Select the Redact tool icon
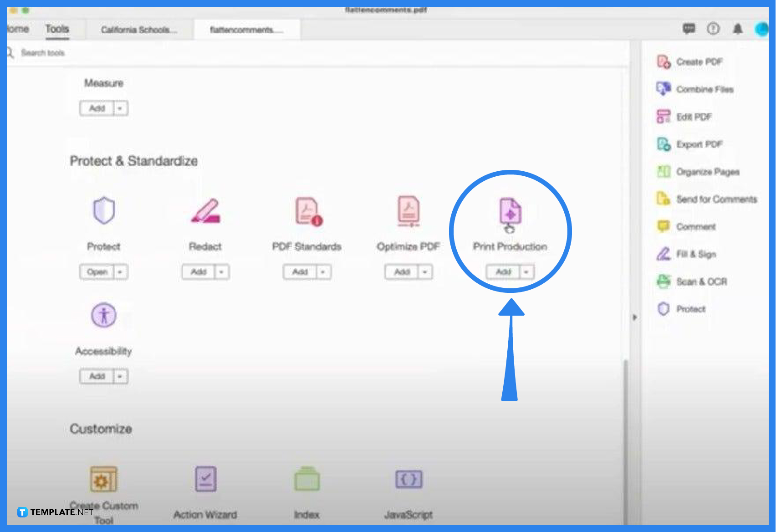The image size is (776, 532). pos(205,211)
